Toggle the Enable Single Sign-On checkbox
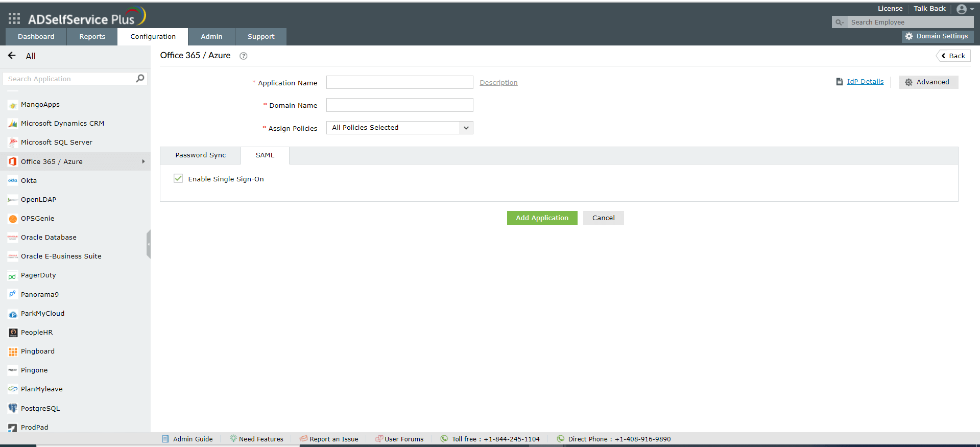The image size is (980, 447). tap(178, 178)
